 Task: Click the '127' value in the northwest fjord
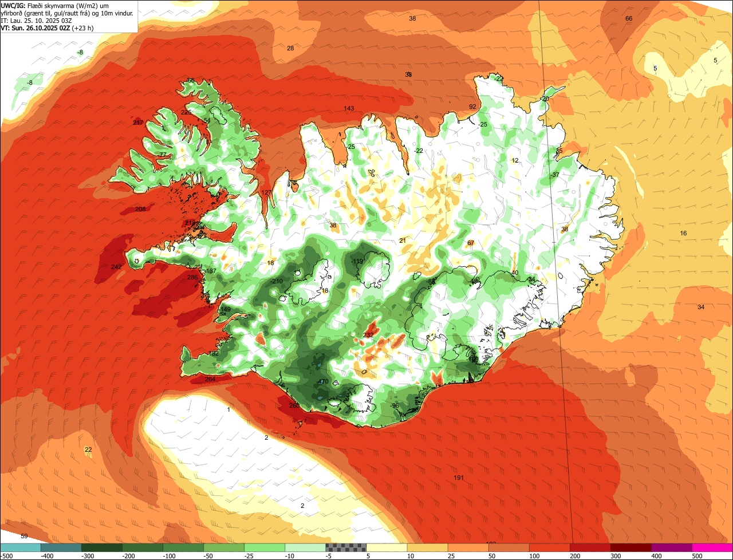266,193
